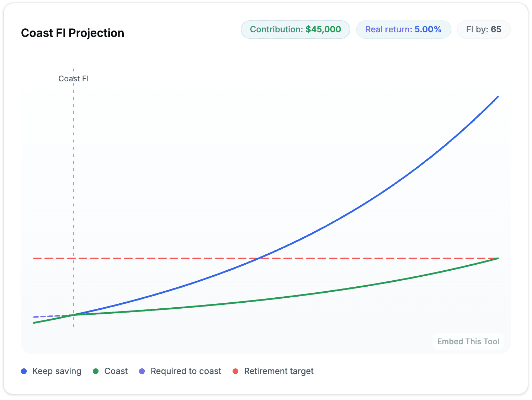
Task: Click the FI by 65 pill
Action: tap(483, 29)
